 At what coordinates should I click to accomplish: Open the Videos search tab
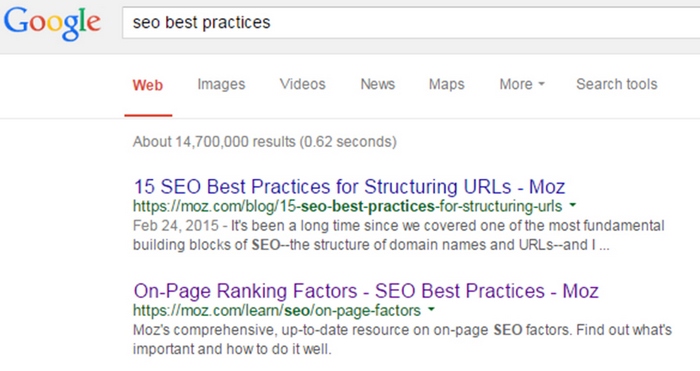tap(303, 84)
